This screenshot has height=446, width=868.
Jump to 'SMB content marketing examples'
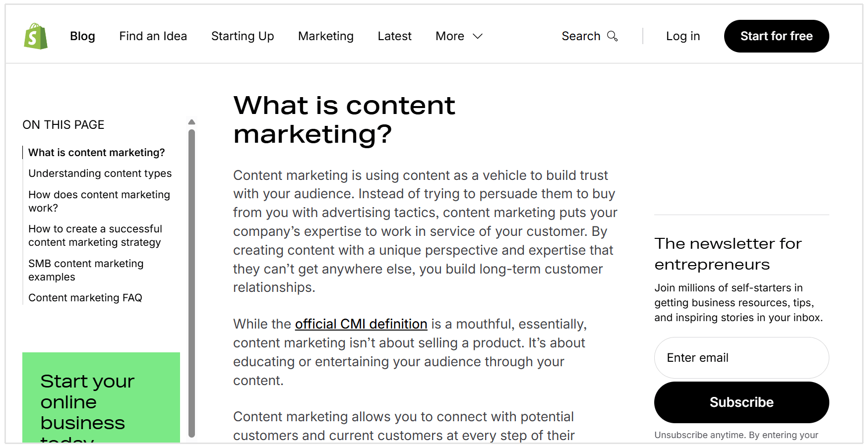(86, 270)
